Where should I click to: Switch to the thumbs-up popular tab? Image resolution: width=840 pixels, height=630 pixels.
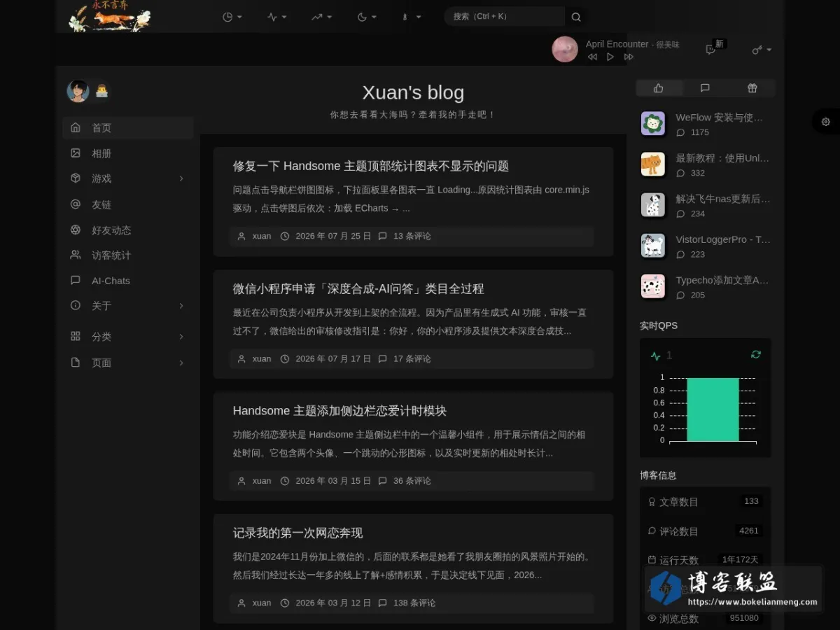pyautogui.click(x=658, y=88)
